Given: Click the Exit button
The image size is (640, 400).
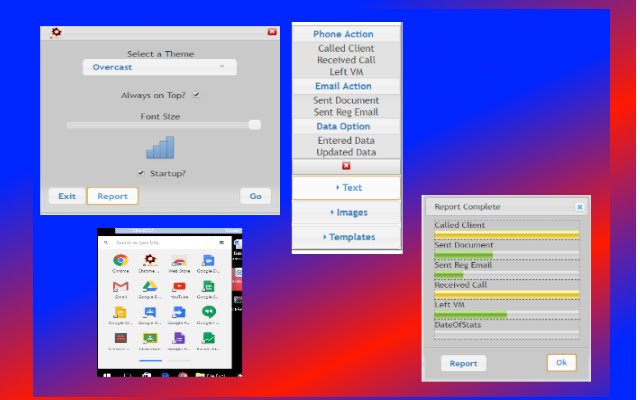Looking at the screenshot, I should click(x=67, y=196).
